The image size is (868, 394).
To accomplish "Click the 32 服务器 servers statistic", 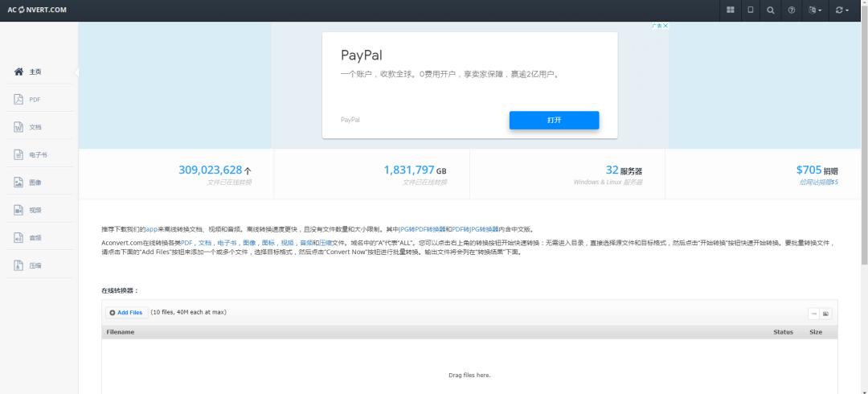I will click(624, 170).
